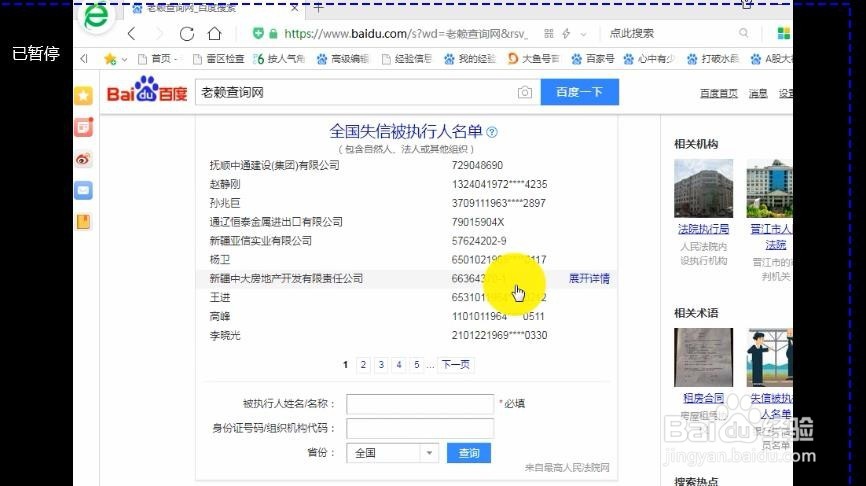Open 高级编辑 bookmark
Viewport: 866px width, 486px height.
342,59
